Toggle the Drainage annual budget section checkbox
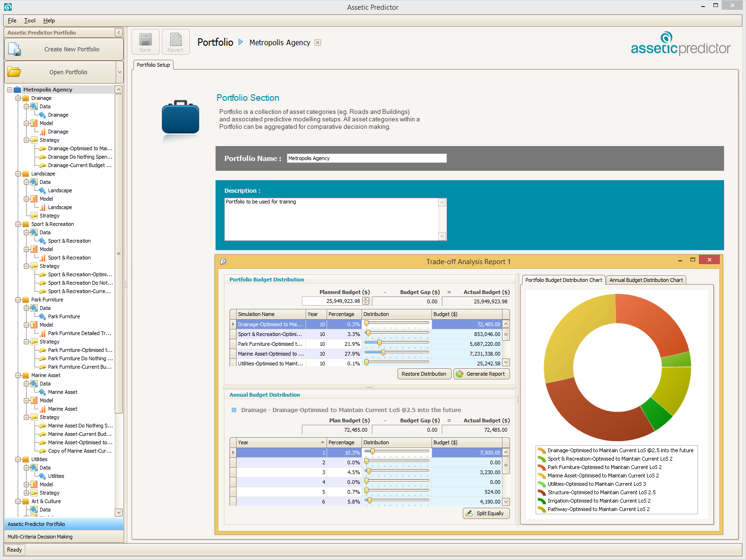Viewport: 746px width, 560px height. (234, 410)
